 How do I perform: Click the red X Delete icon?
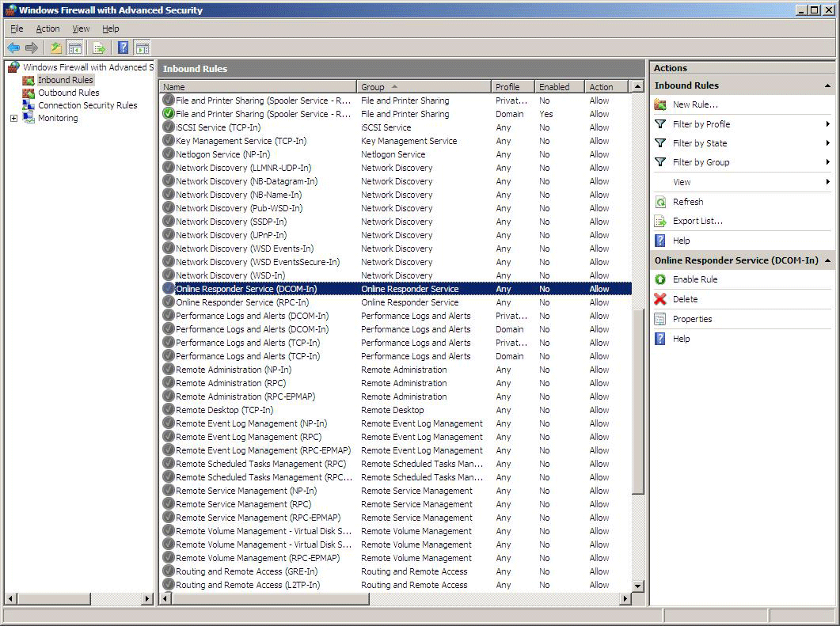(x=660, y=299)
